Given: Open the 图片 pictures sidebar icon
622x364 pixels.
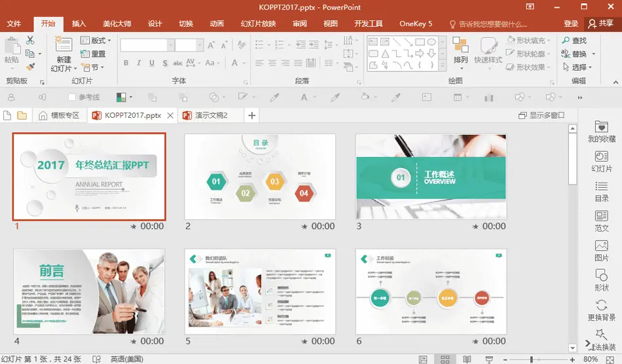Looking at the screenshot, I should 601,246.
